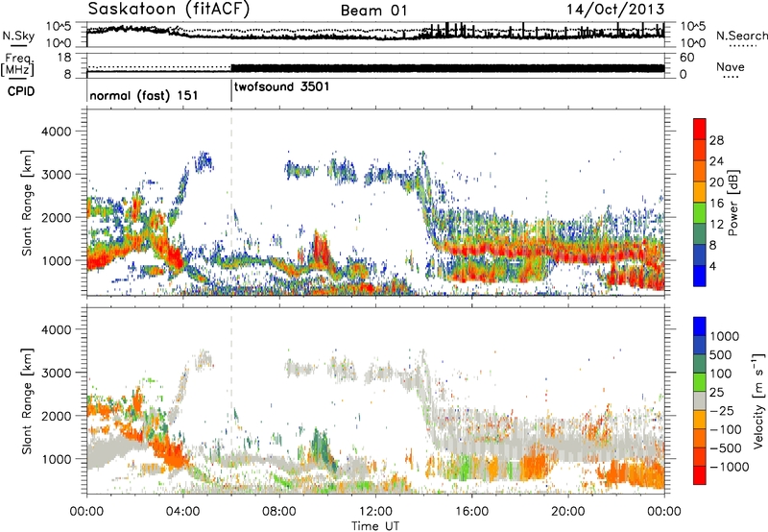
Task: Click the thick frequency band in the frequency panel
Action: coord(447,68)
